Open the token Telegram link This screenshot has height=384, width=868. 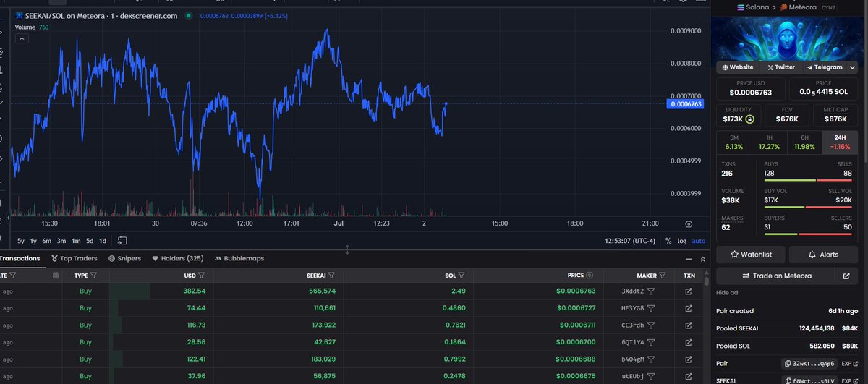pyautogui.click(x=824, y=67)
